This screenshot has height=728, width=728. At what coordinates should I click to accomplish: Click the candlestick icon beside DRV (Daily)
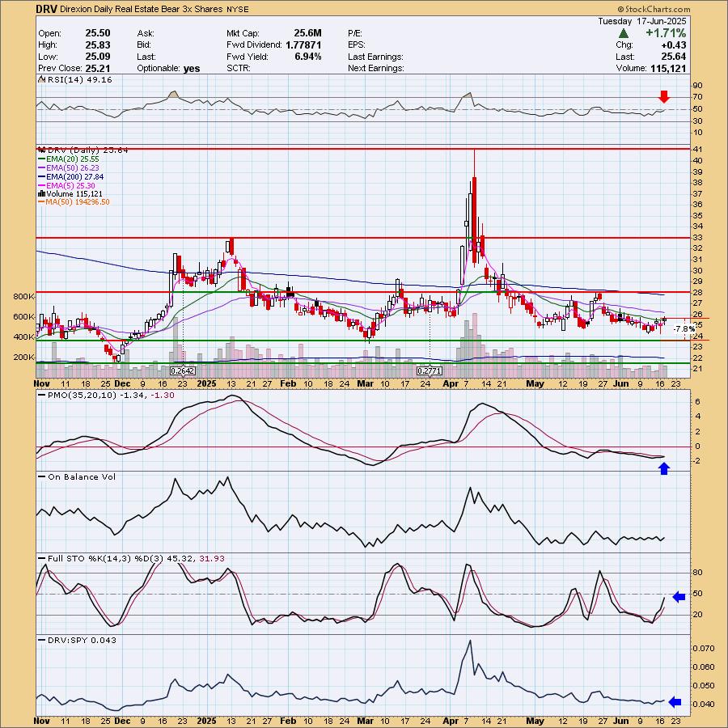point(41,150)
